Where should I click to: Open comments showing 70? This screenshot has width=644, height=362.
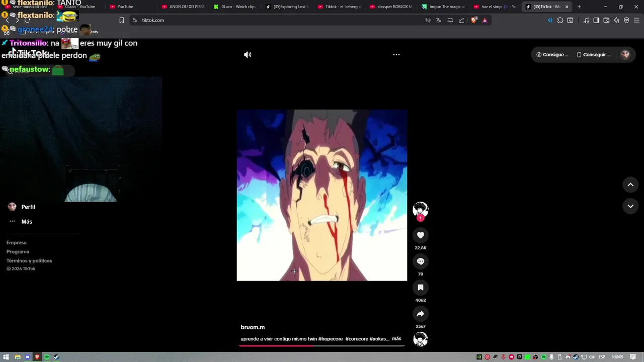421,261
